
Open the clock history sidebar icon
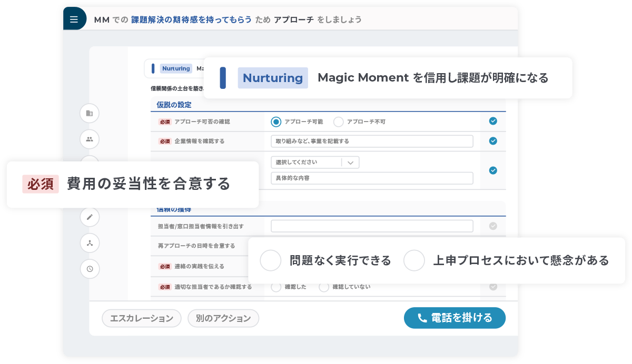[90, 269]
